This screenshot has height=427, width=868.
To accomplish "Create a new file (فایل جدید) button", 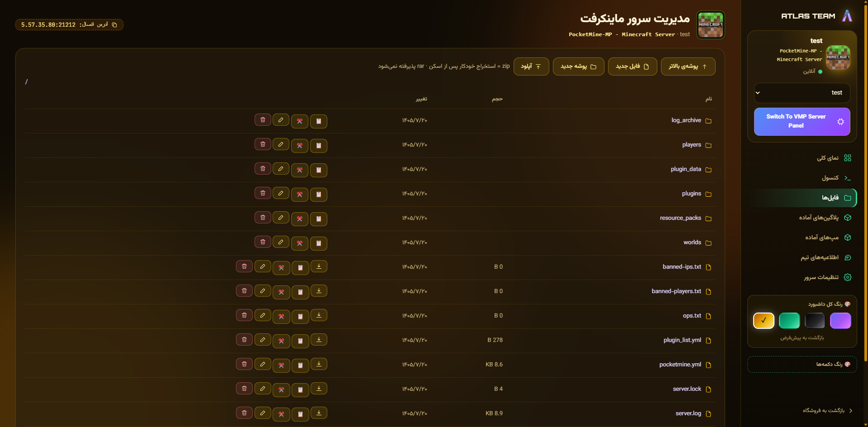I will click(x=632, y=66).
